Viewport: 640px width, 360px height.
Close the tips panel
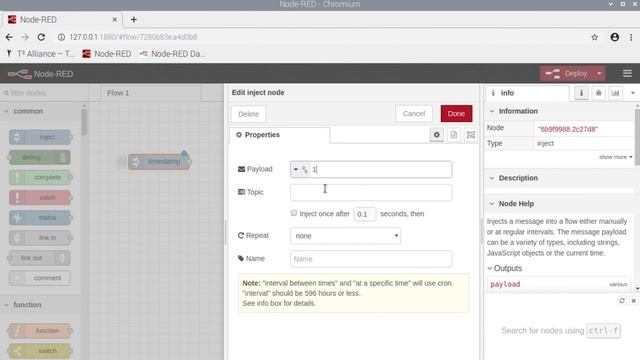point(633,300)
